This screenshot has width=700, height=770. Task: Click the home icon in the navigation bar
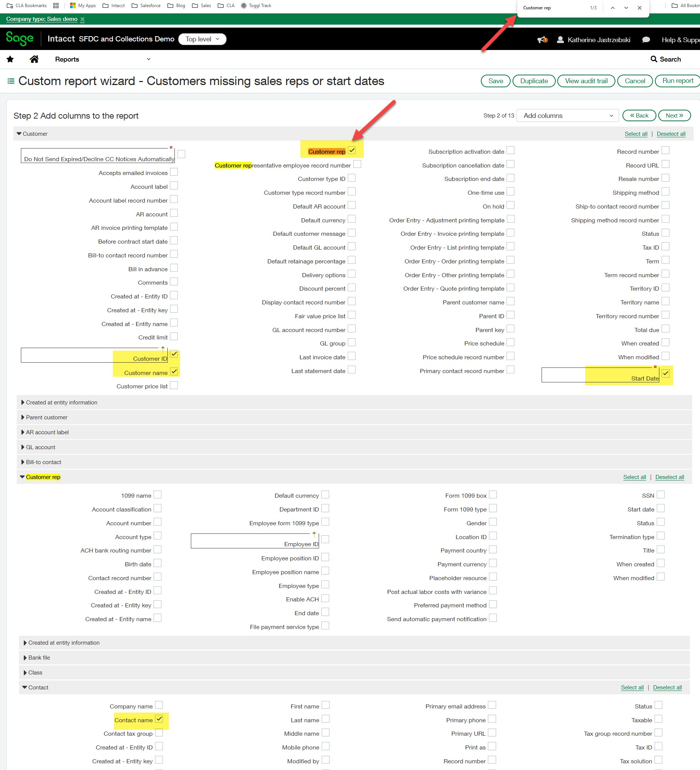(x=34, y=59)
